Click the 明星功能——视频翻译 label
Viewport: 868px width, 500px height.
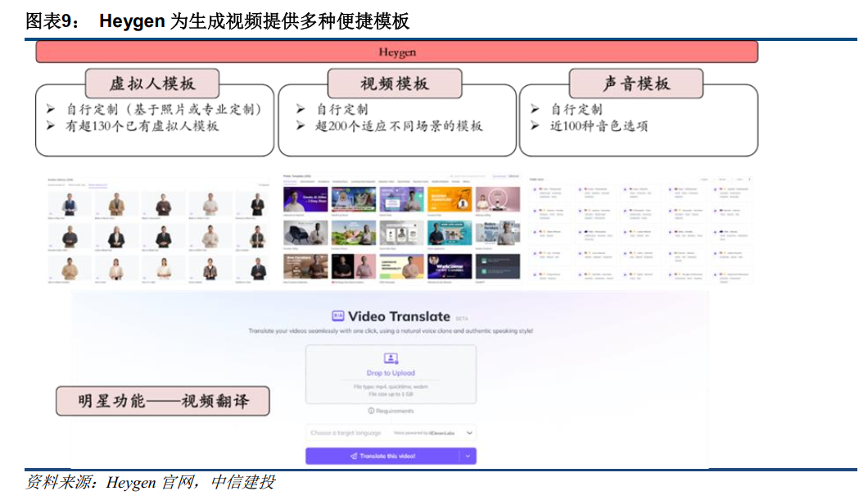[163, 401]
